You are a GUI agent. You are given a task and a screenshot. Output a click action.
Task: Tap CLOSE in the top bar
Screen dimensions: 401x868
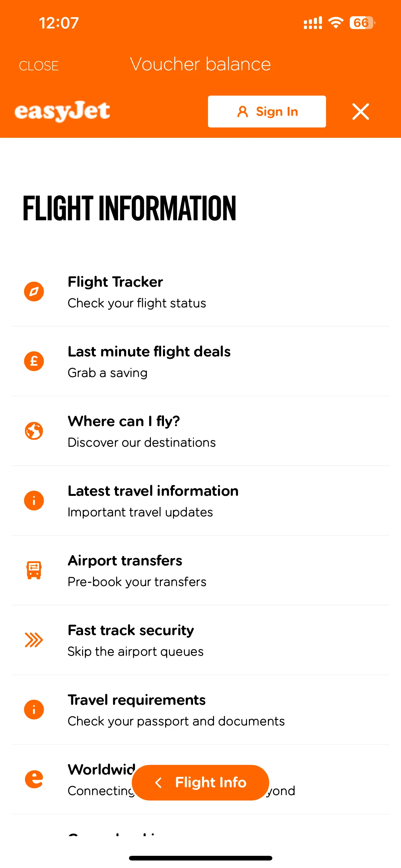click(x=39, y=66)
